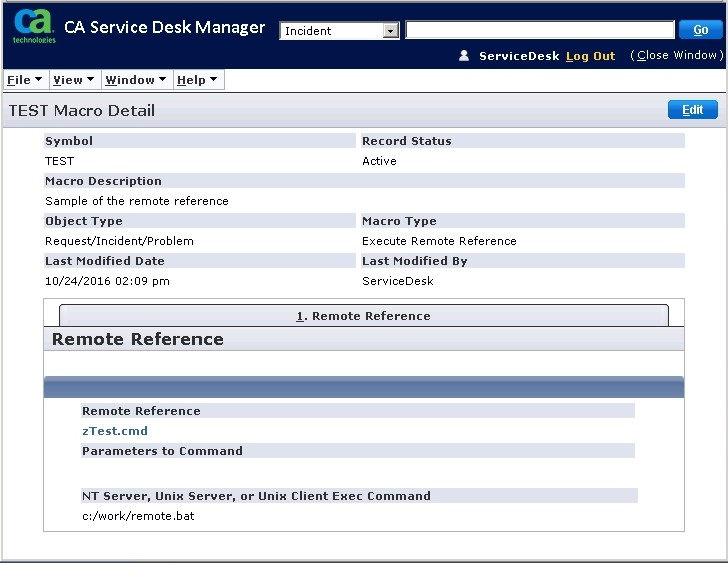Image resolution: width=728 pixels, height=563 pixels.
Task: Click the ServiceDesk username in the header
Action: pos(519,56)
